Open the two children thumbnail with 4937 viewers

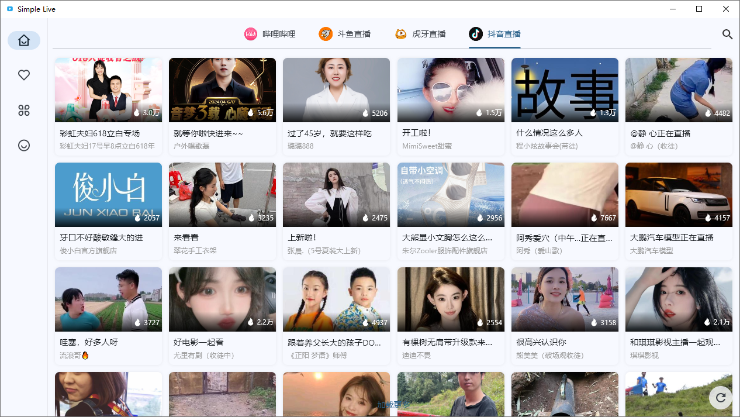[x=336, y=299]
